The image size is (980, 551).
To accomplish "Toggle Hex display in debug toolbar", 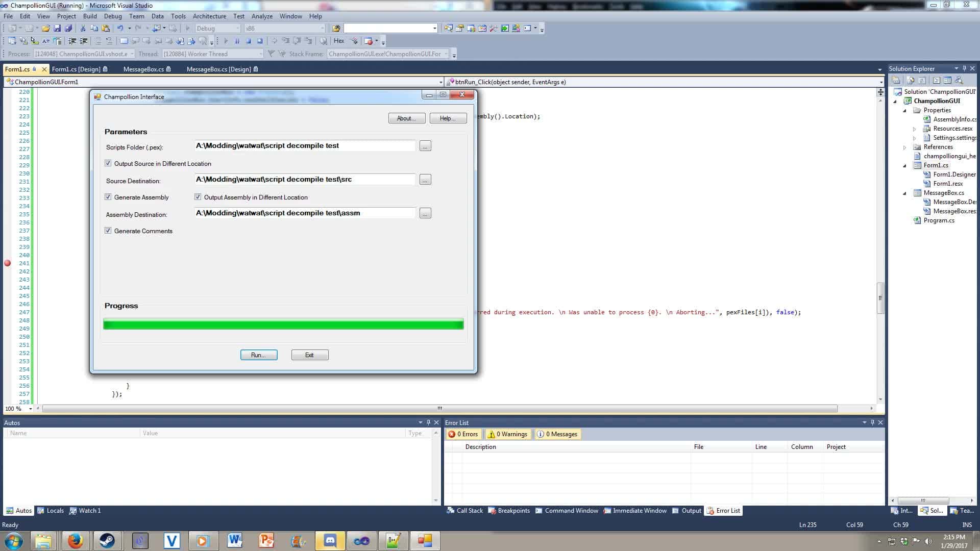I will point(339,41).
